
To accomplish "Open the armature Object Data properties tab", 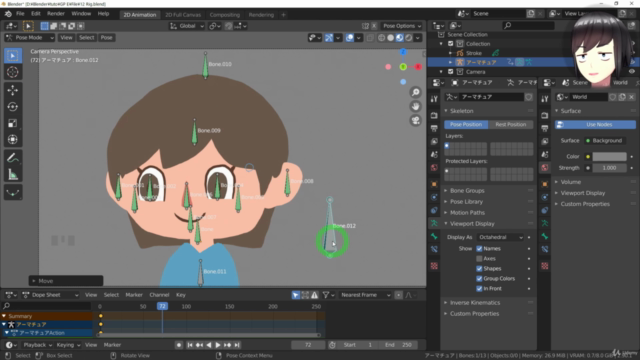I will coord(434,223).
